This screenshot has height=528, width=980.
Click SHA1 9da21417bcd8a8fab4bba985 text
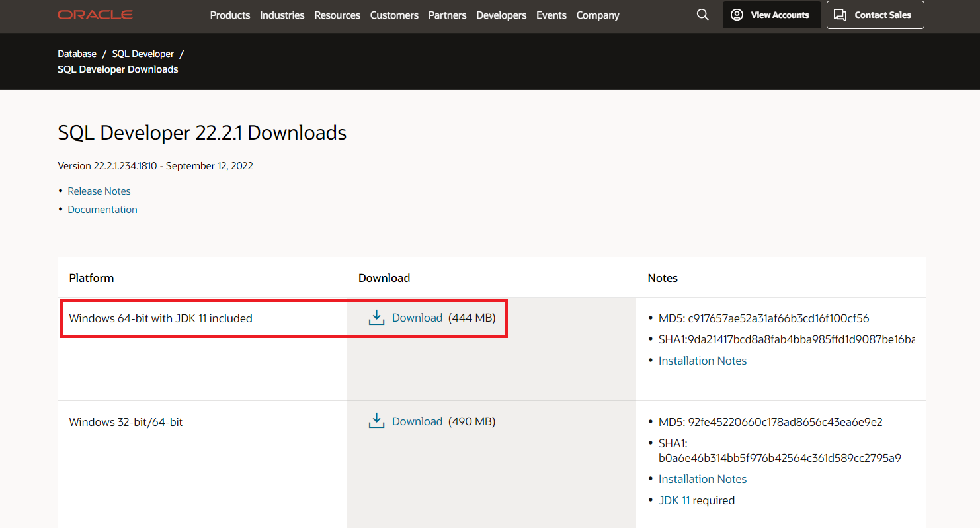point(786,339)
